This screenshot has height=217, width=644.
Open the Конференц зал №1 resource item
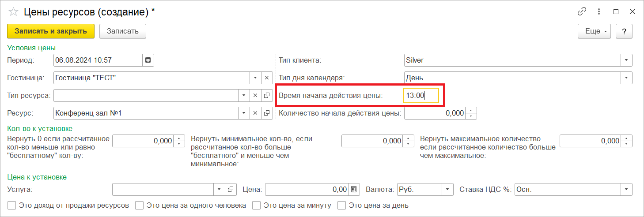(267, 113)
